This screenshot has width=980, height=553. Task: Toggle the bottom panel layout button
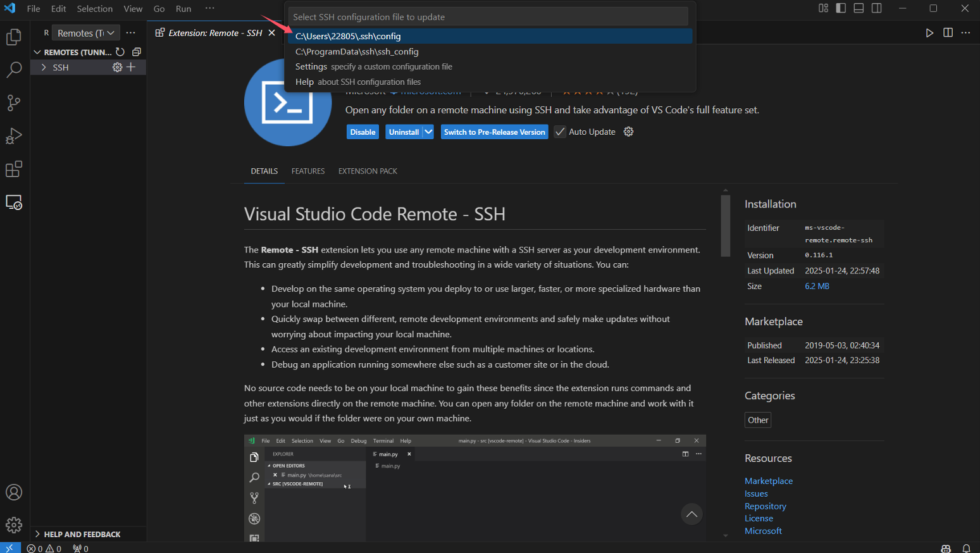click(859, 8)
